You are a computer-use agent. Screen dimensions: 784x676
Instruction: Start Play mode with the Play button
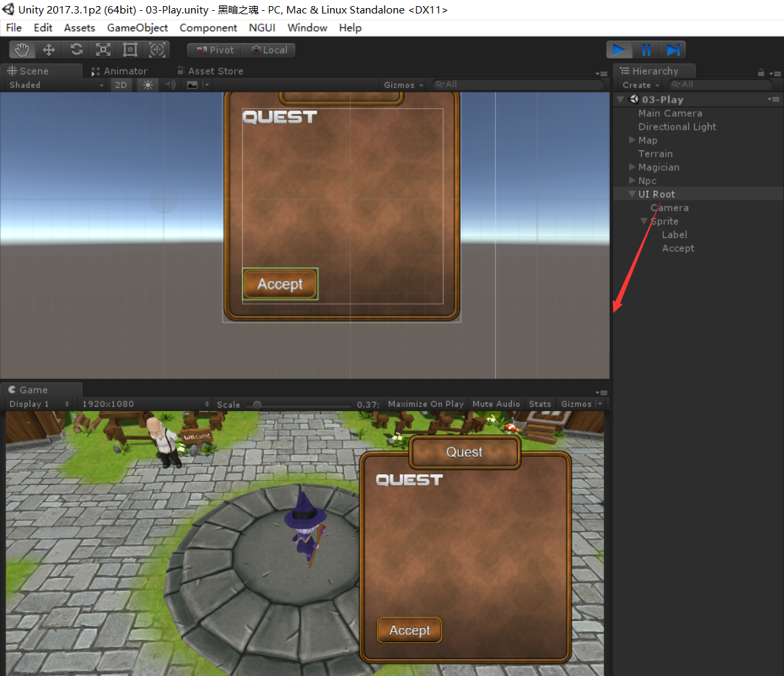click(x=619, y=49)
